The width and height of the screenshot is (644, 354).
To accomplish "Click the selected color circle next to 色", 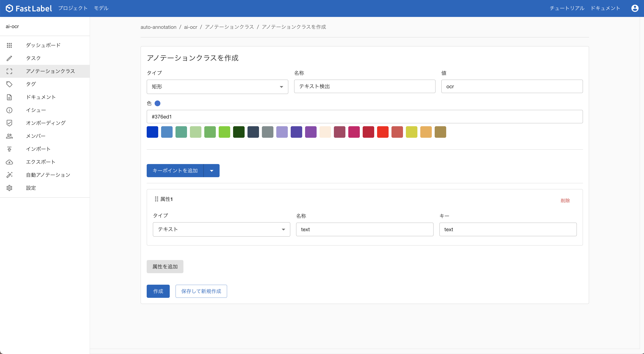I will 157,103.
